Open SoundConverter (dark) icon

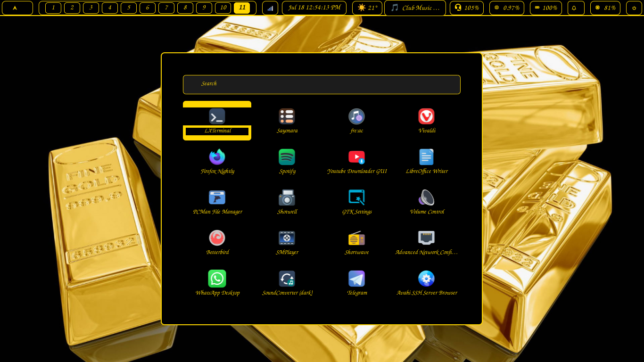tap(287, 279)
